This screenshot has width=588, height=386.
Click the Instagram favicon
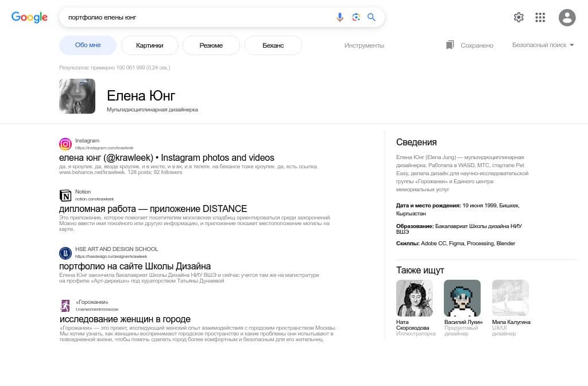coord(65,144)
